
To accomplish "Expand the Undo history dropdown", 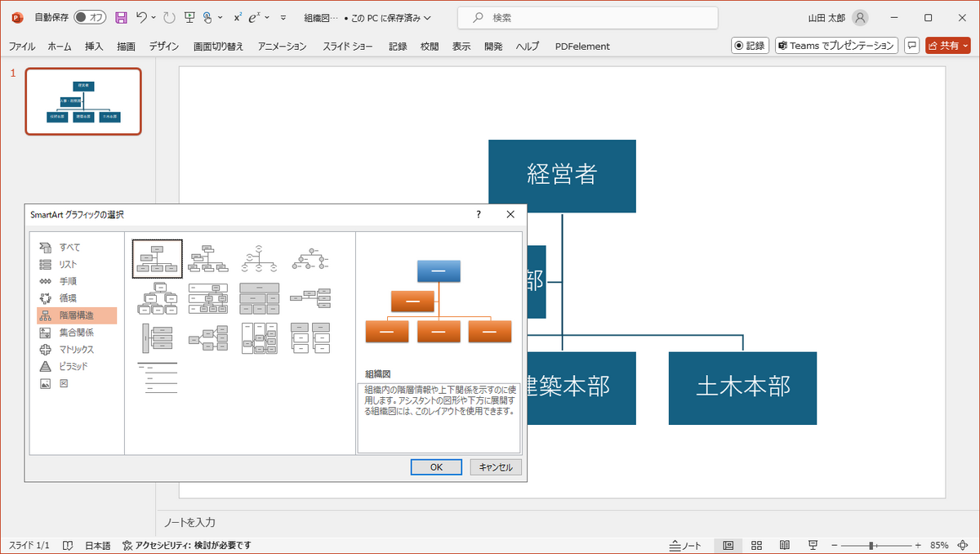I will coord(154,17).
